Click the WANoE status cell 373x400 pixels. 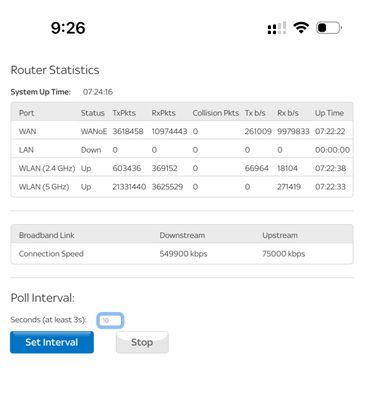(94, 131)
